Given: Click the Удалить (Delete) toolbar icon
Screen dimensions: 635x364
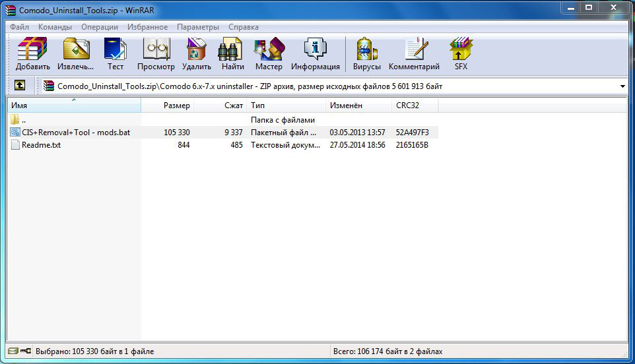Looking at the screenshot, I should point(196,54).
